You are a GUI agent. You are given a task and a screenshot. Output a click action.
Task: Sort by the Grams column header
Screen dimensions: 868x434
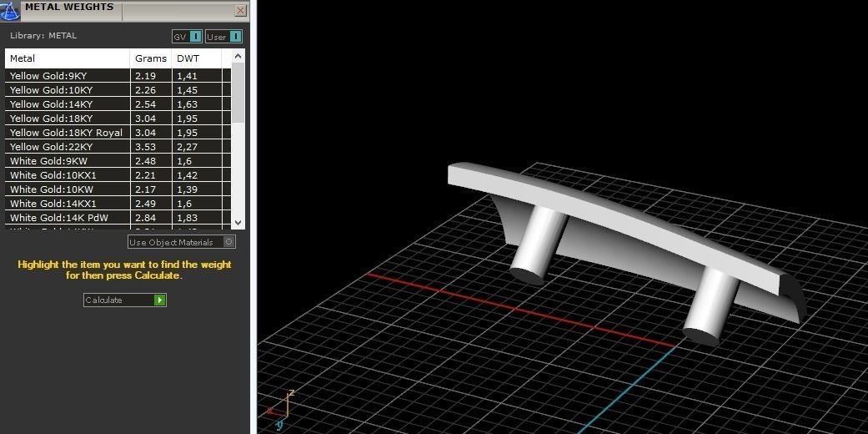151,58
